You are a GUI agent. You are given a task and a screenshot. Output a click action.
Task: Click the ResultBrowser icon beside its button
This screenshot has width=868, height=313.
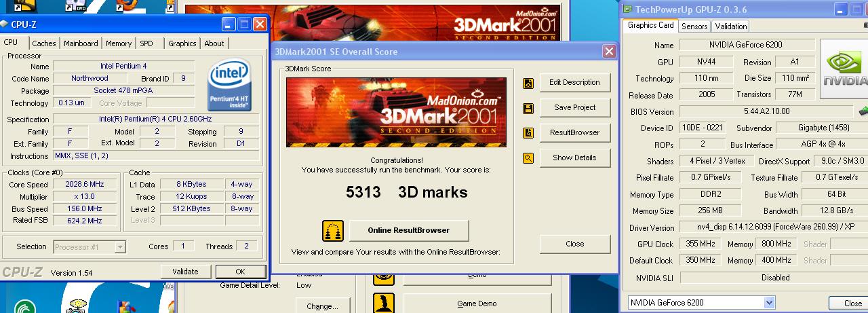[528, 133]
